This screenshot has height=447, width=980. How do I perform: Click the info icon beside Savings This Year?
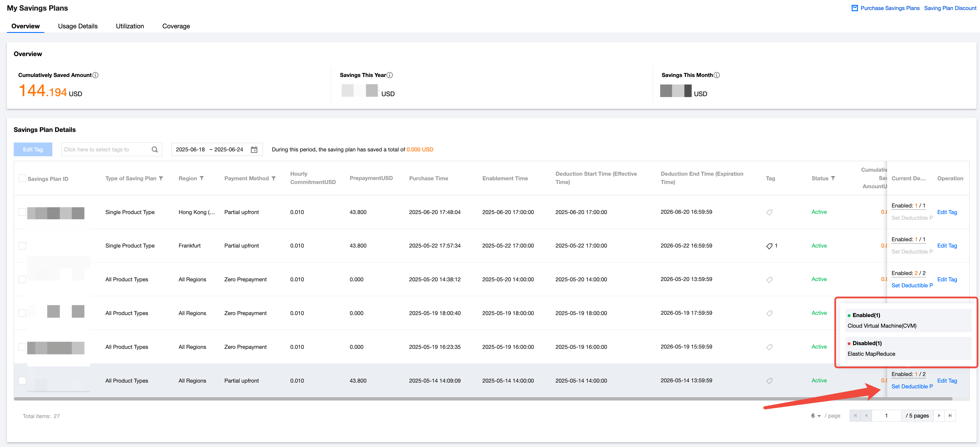[390, 75]
